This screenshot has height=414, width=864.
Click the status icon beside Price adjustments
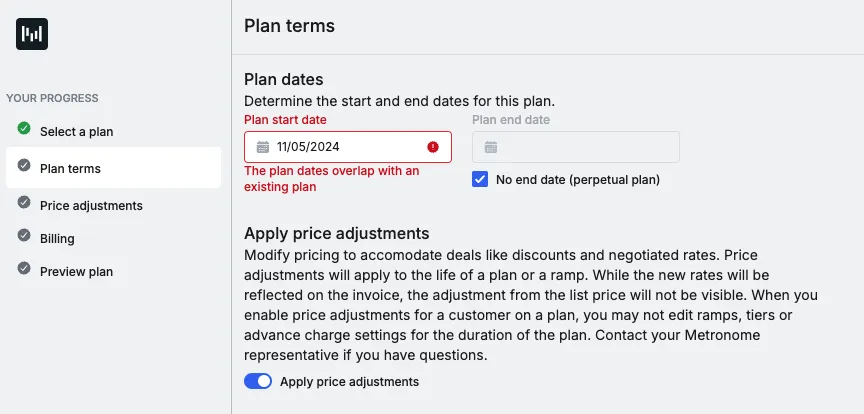tap(24, 202)
